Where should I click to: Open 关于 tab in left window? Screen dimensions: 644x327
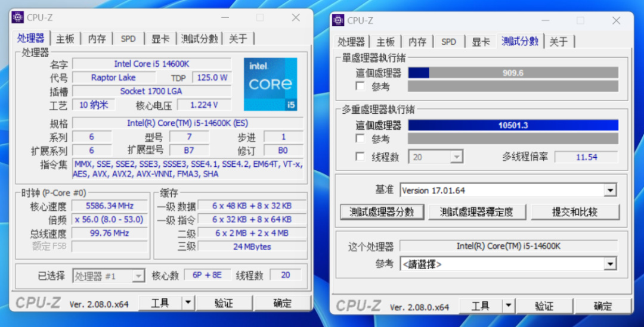tap(238, 39)
